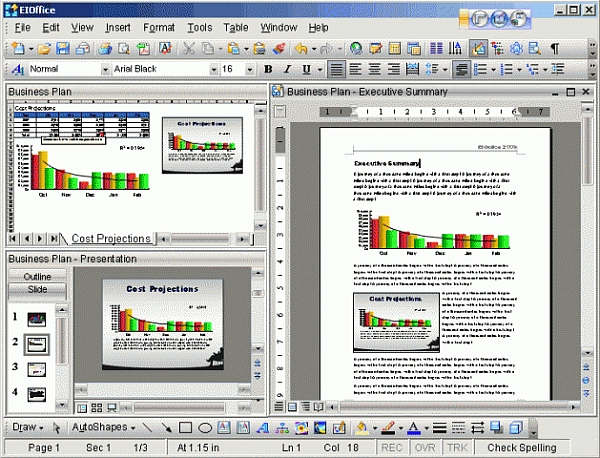Expand the numbered list dropdown arrow

[x=519, y=70]
